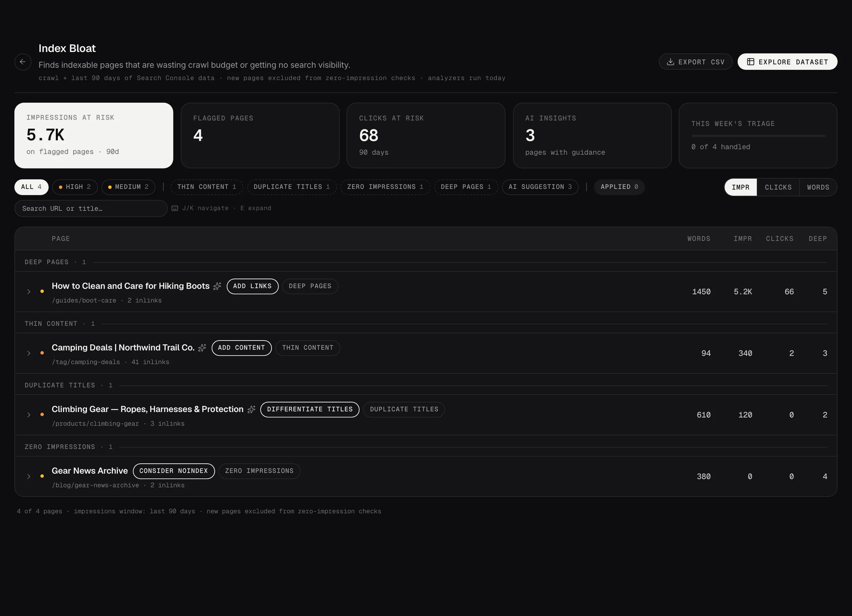Click the Thin Content tag on Camping Deals row
Screen dimensions: 852x616
(x=307, y=347)
